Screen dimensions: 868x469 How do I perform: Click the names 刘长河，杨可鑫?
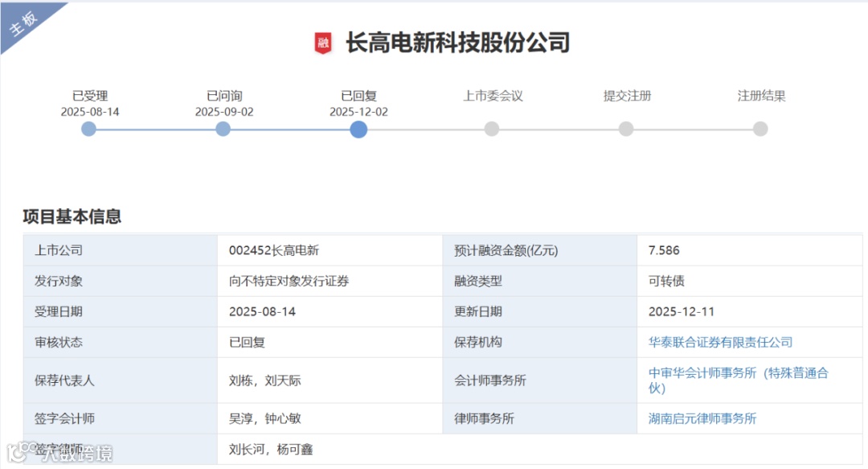(272, 449)
